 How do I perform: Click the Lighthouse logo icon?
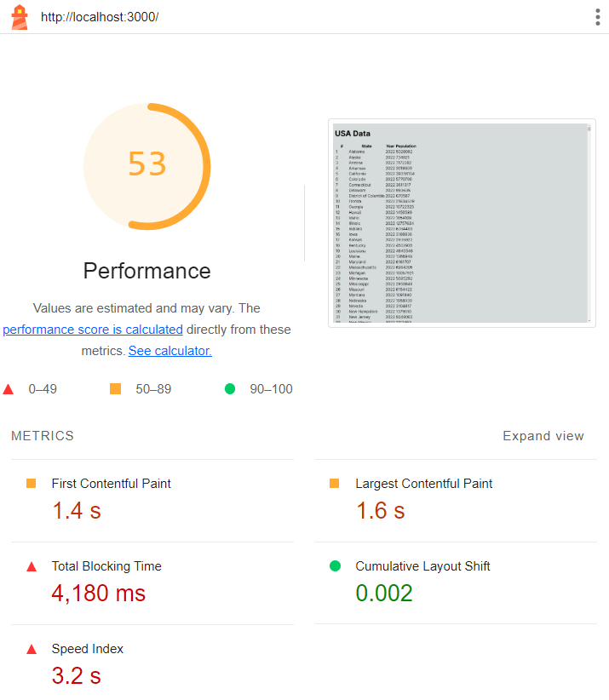pyautogui.click(x=19, y=17)
